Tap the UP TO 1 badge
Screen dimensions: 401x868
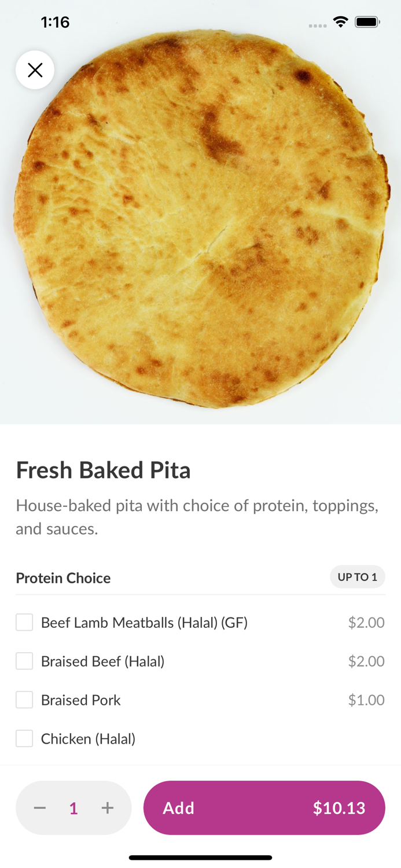click(357, 577)
